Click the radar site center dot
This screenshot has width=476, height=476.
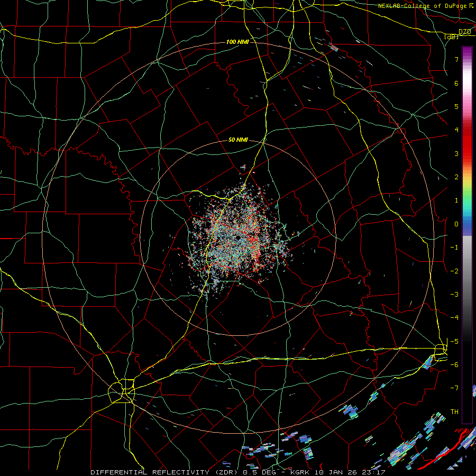click(239, 237)
